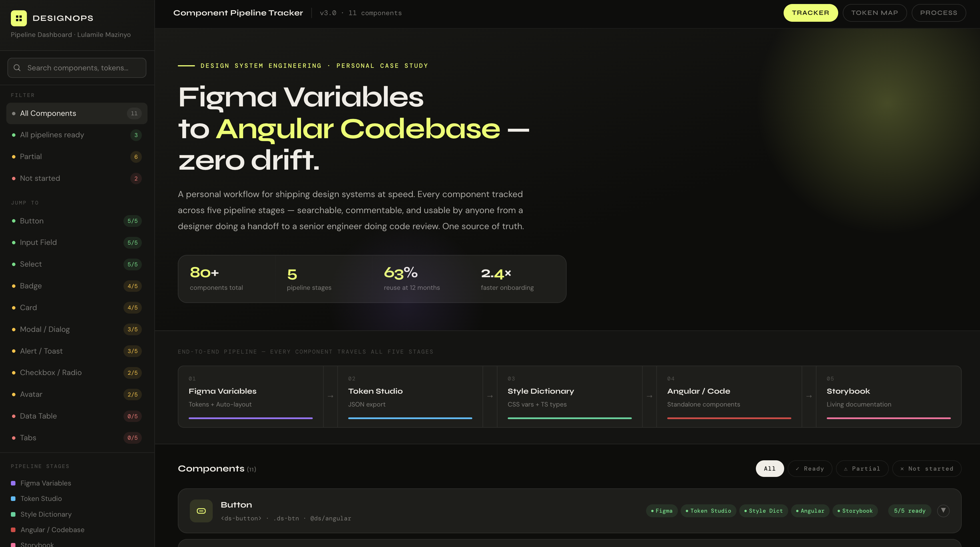Click the Style Dict pill on Button
The width and height of the screenshot is (980, 547).
pyautogui.click(x=764, y=511)
